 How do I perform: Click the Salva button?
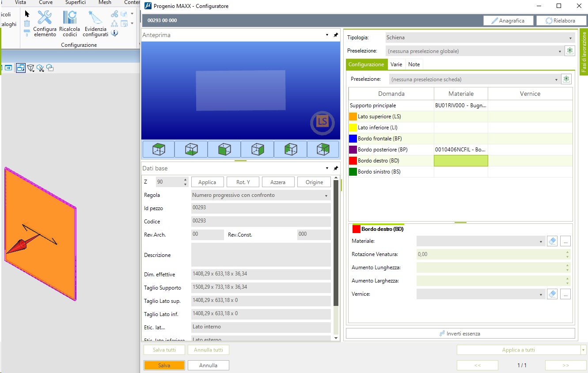click(164, 365)
